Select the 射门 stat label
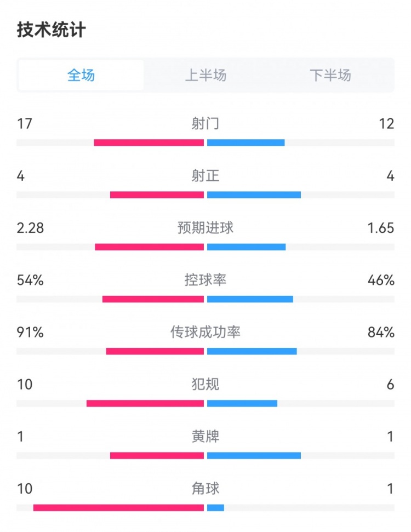This screenshot has height=532, width=411. click(x=206, y=124)
